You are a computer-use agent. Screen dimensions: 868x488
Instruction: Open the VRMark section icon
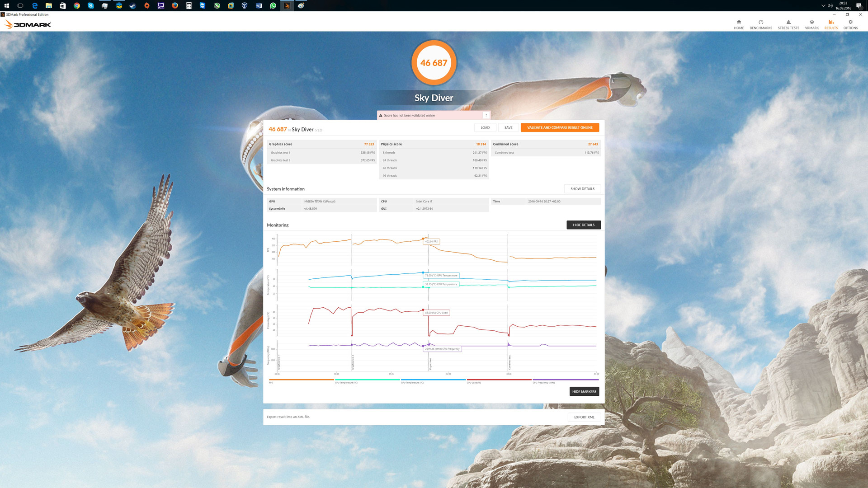[811, 22]
